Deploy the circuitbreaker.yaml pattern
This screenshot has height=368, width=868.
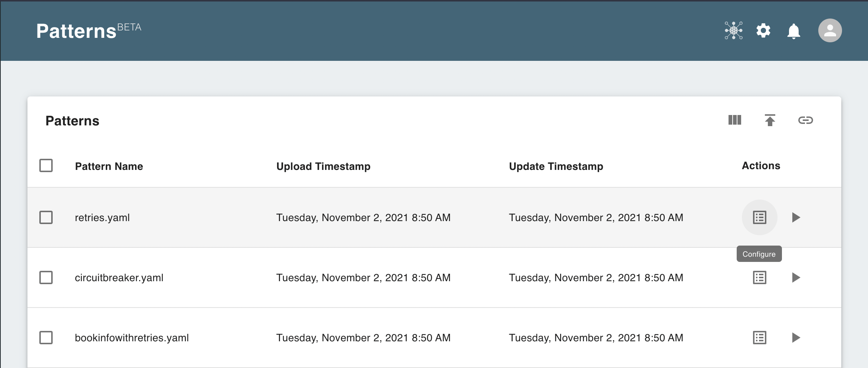[796, 277]
